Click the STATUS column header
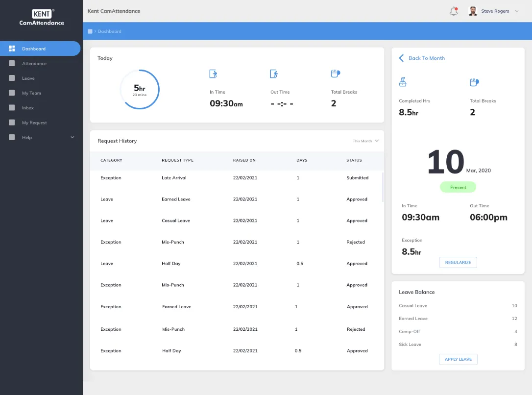The image size is (532, 395). click(354, 160)
